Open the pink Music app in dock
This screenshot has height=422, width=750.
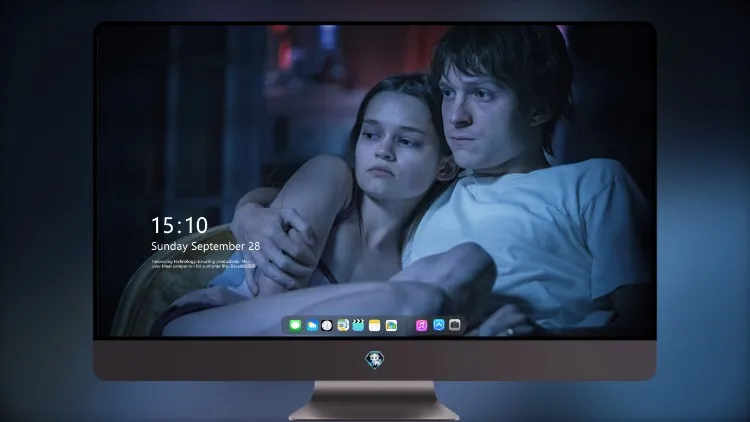tap(421, 326)
